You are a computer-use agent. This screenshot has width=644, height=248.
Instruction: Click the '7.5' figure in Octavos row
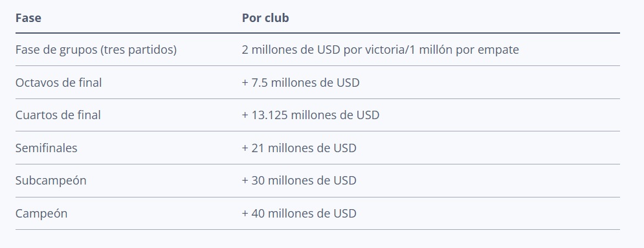coord(260,82)
